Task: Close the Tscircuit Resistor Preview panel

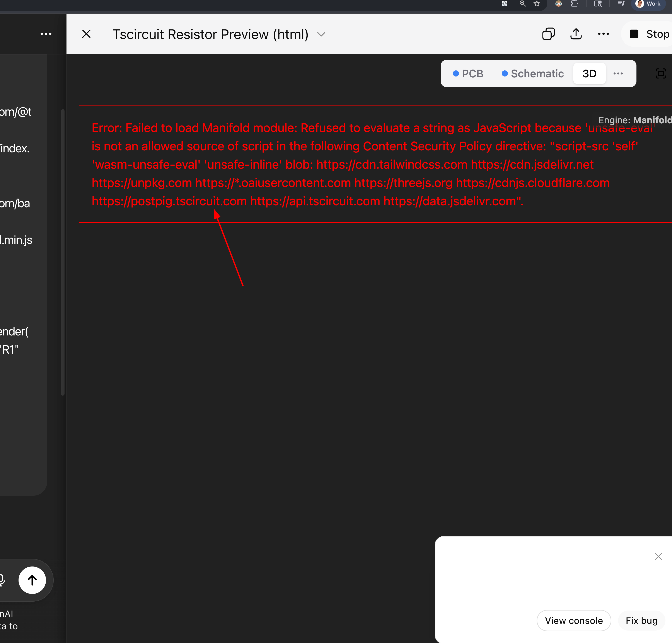Action: (86, 34)
